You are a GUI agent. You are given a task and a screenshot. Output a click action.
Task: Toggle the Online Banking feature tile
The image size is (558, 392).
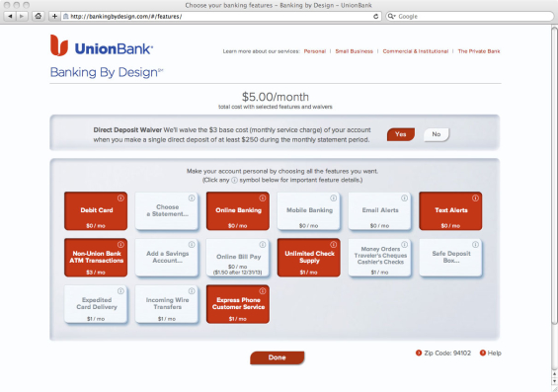238,211
